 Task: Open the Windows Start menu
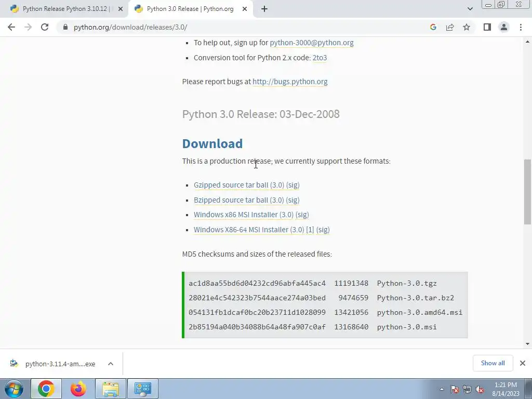(x=14, y=389)
